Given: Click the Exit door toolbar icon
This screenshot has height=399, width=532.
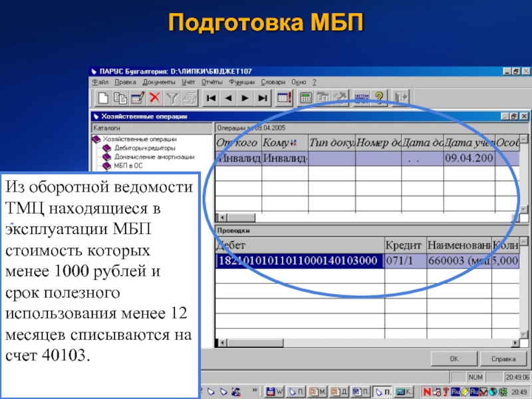Looking at the screenshot, I should point(401,98).
